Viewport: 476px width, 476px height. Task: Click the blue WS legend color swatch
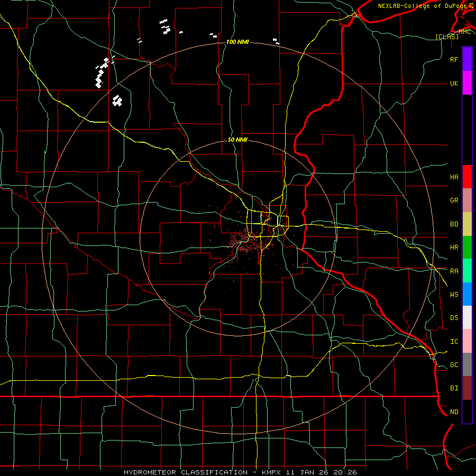point(467,294)
